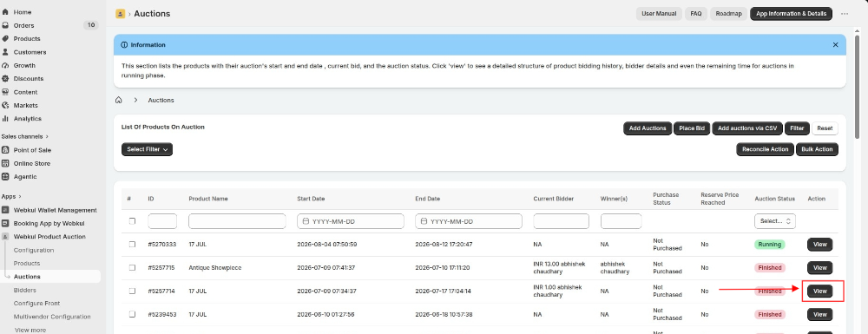868x334 pixels.
Task: Click the Filter button
Action: click(797, 128)
